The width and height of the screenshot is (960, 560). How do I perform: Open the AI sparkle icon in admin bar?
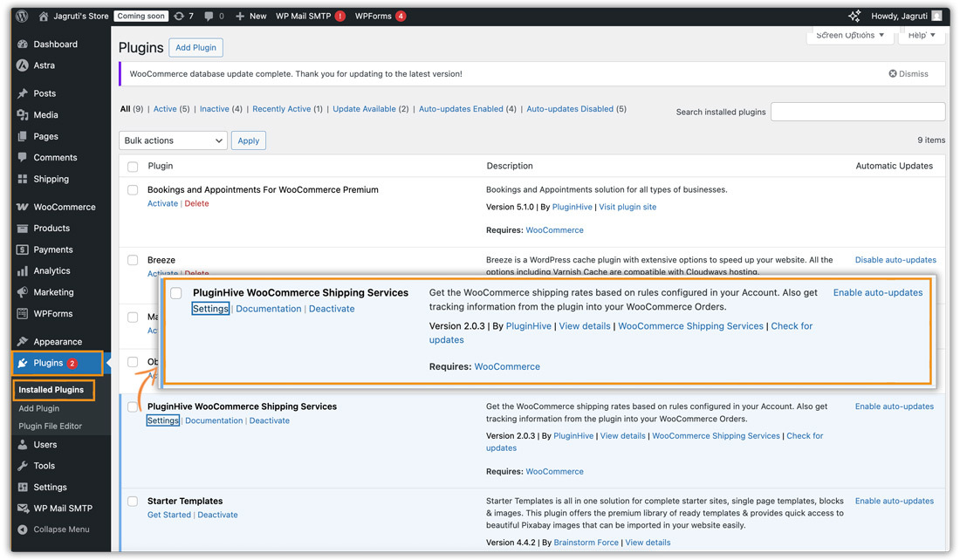(854, 16)
